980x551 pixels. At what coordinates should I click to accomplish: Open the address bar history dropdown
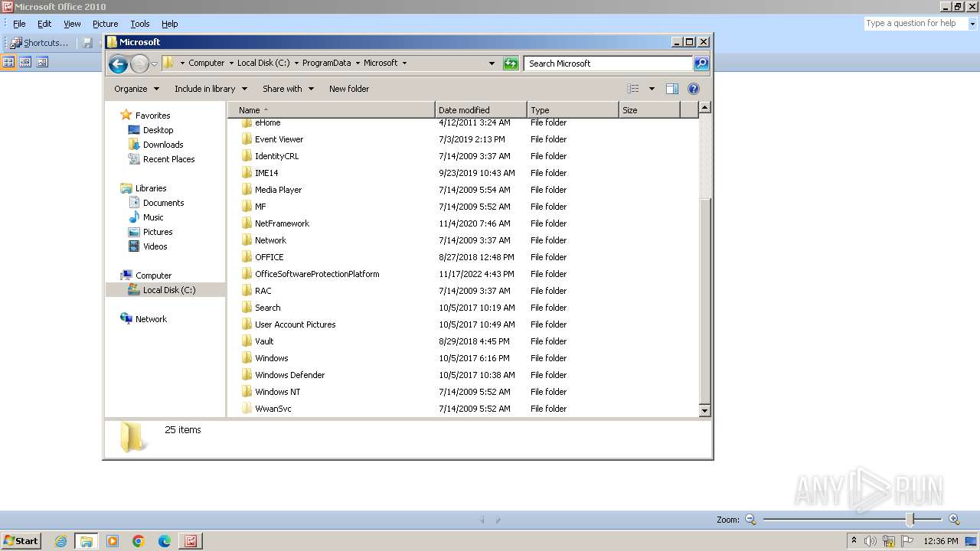(x=492, y=64)
